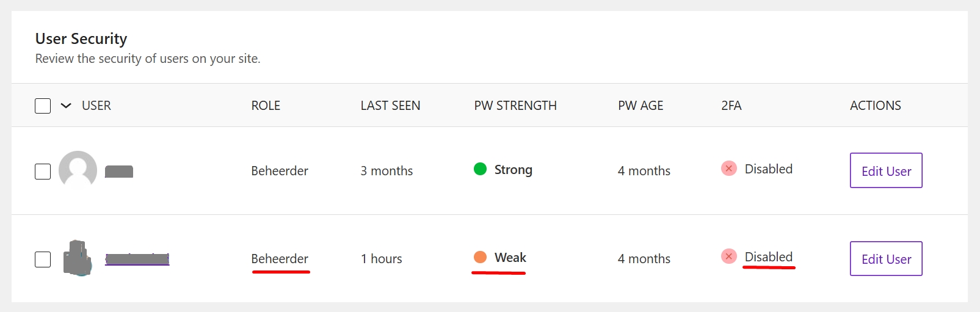Click the LAST SEEN column header
This screenshot has height=312, width=980.
390,106
